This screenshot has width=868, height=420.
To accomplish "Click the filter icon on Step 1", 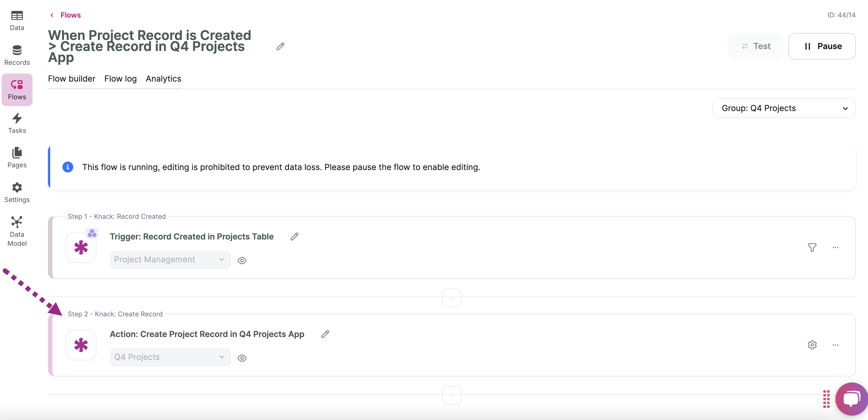I will tap(812, 247).
